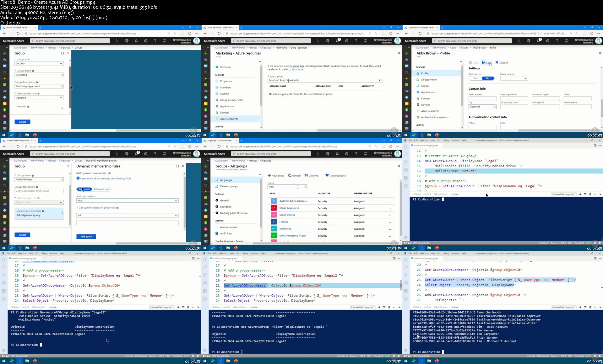Click kill terminal trash in 00:04:48 VS Code frame
Screen dimensions: 603x364
[x=188, y=307]
